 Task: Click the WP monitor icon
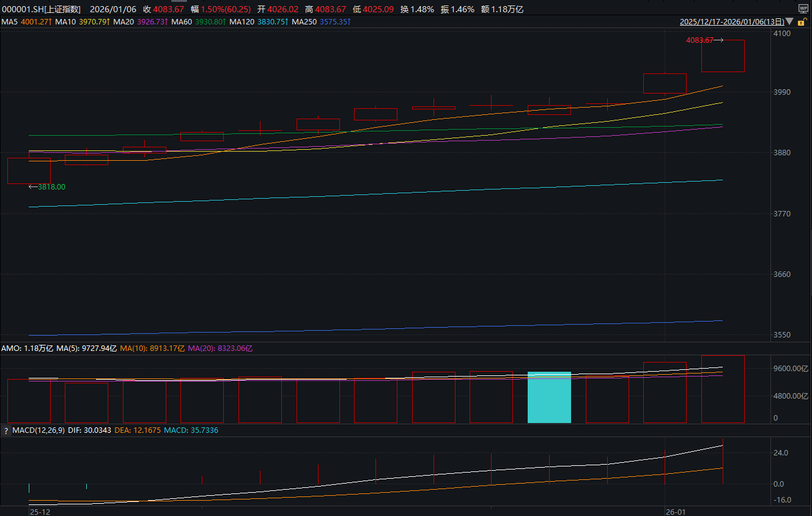[x=803, y=9]
